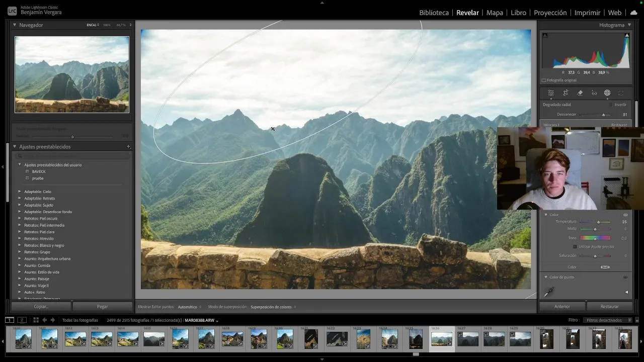This screenshot has height=362, width=644.
Task: Click the Anterior button
Action: pyautogui.click(x=562, y=306)
